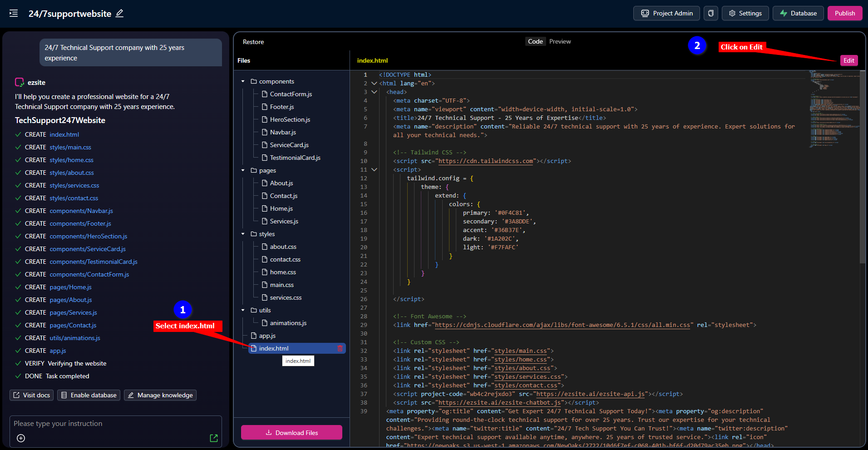Open animations.js file

coord(288,323)
